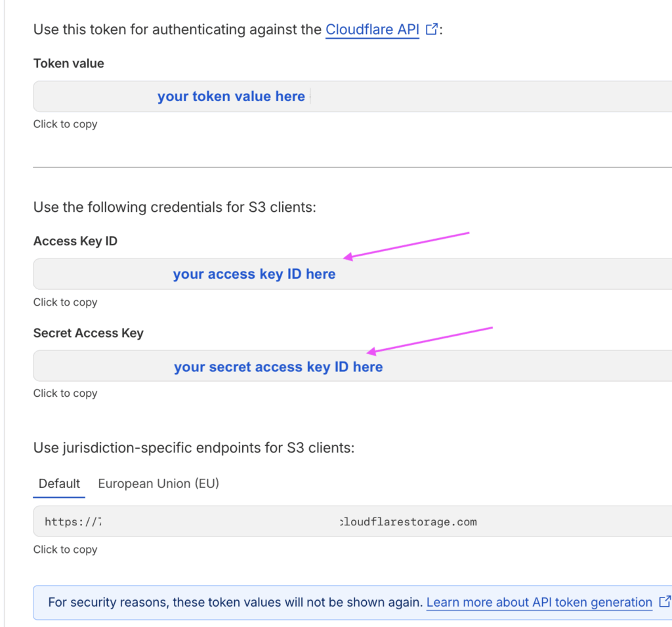
Task: Click the cloudflarestorage.com endpoint URL field
Action: coord(352,522)
